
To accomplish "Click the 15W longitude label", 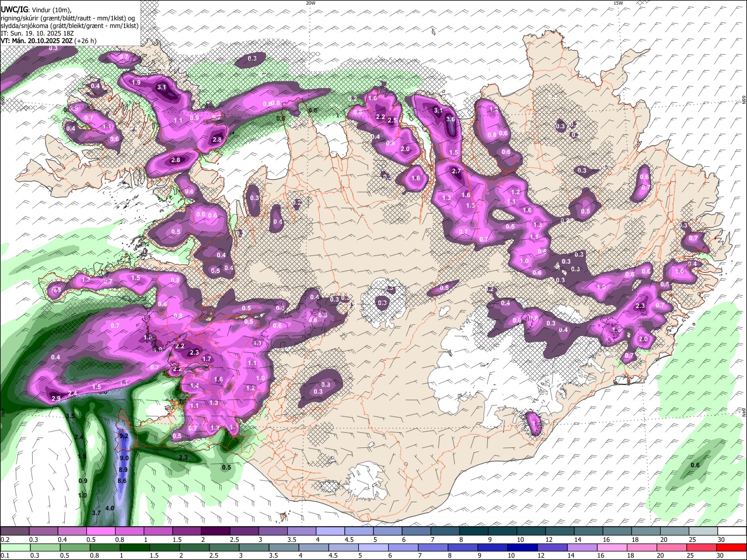I will pyautogui.click(x=618, y=3).
